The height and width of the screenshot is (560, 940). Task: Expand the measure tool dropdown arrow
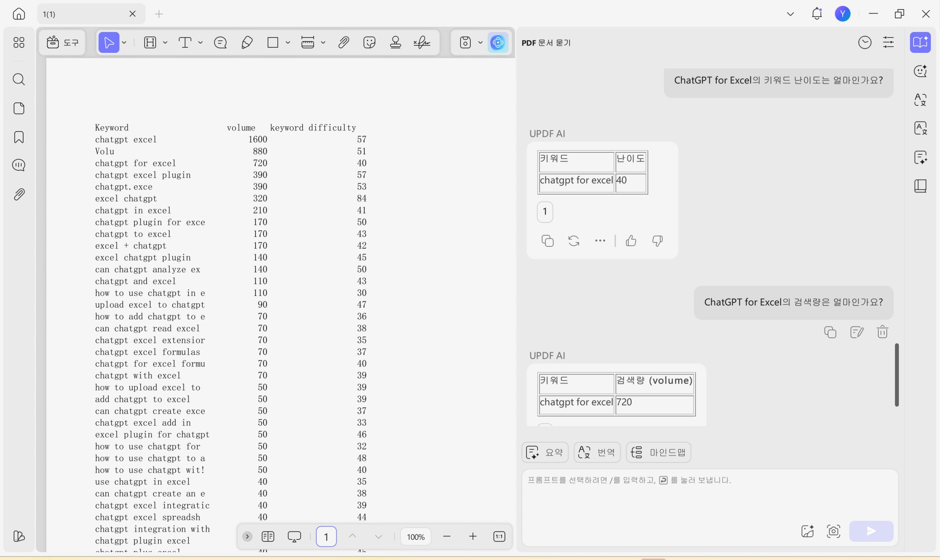(323, 43)
